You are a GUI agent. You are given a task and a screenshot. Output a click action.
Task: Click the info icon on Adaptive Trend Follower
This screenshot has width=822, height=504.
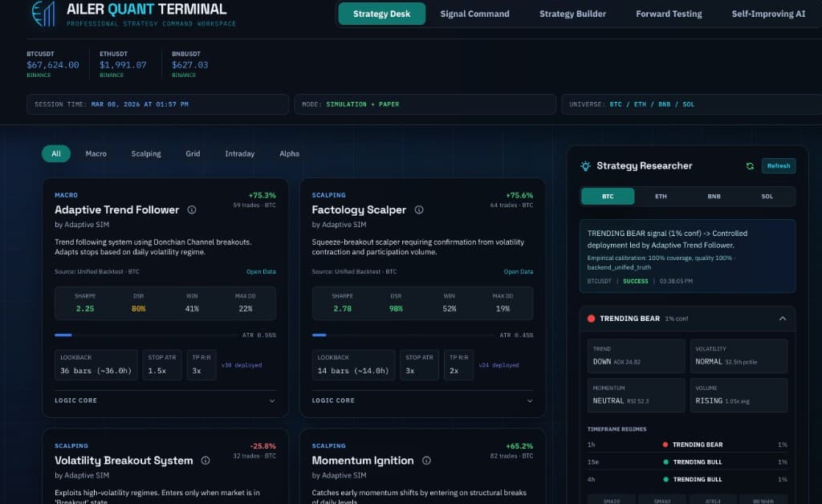(192, 209)
